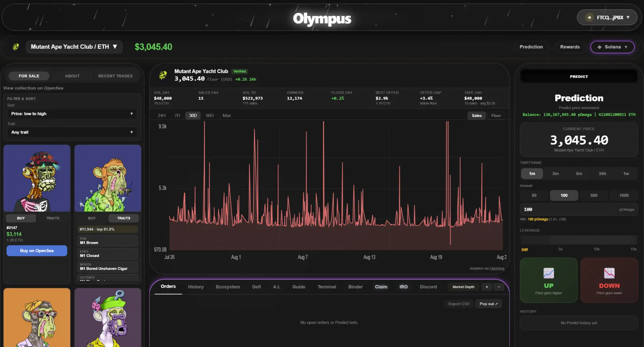Click the Market Depth button
Viewport: 644px width, 347px height.
pos(463,287)
